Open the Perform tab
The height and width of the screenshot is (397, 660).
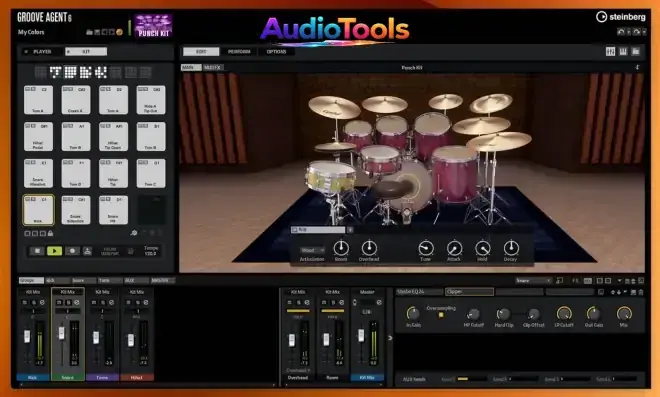tap(239, 51)
